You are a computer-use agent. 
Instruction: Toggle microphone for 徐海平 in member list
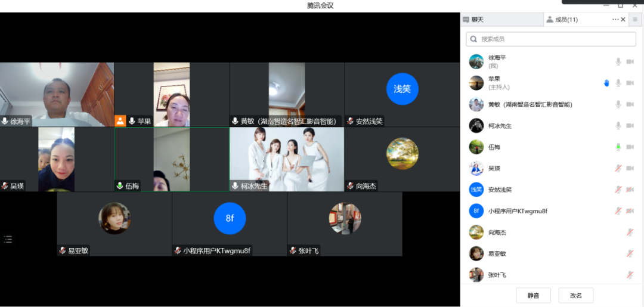(x=618, y=61)
